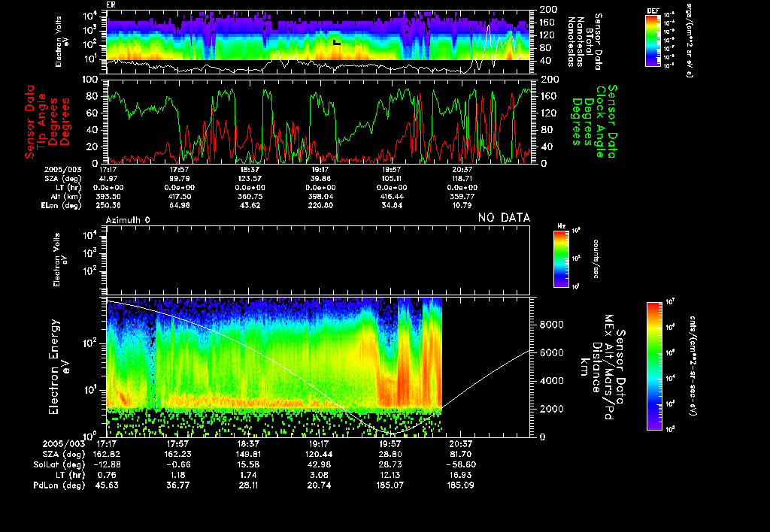Click the DEF rainbow color bar
Image resolution: width=770 pixels, height=532 pixels.
click(x=653, y=41)
